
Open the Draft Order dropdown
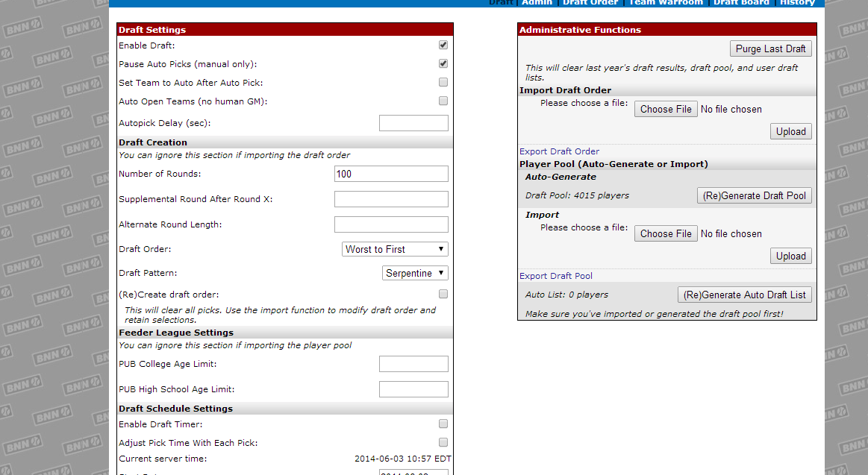pyautogui.click(x=395, y=249)
